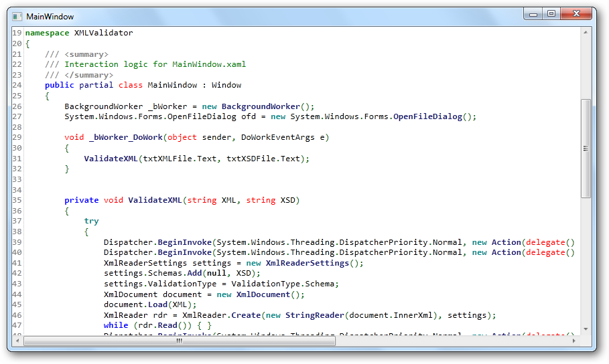Image resolution: width=609 pixels, height=364 pixels.
Task: Click '_bWorker' variable on line 26
Action: pos(167,106)
